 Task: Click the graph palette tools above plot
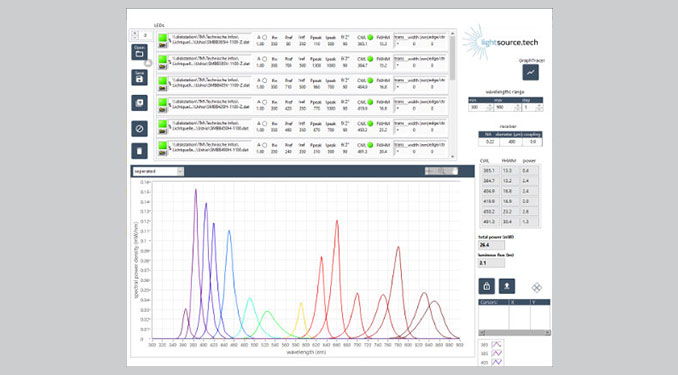441,171
